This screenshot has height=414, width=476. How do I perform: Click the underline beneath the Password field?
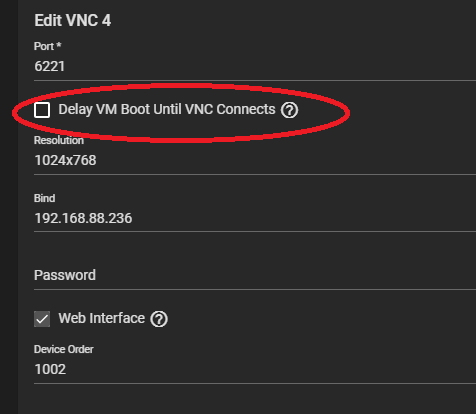point(255,290)
